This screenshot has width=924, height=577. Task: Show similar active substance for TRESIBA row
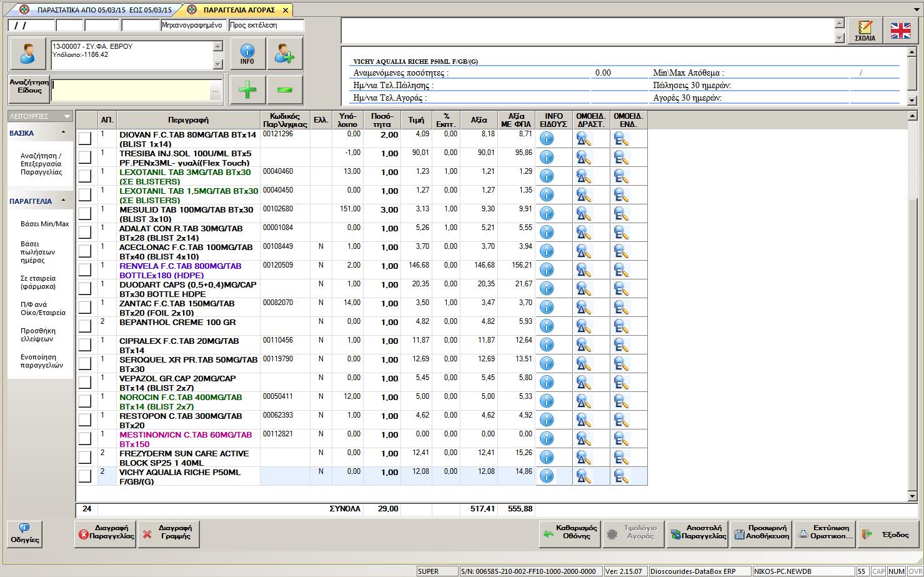tap(584, 158)
